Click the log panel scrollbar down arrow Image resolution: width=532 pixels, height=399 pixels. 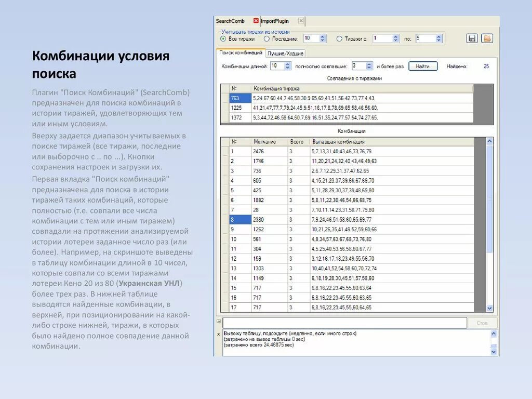pyautogui.click(x=494, y=352)
